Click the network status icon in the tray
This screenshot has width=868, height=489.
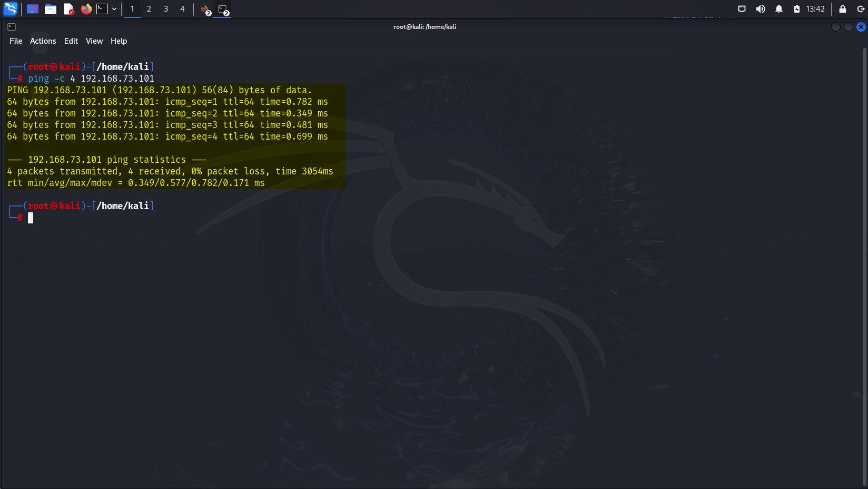click(x=742, y=9)
